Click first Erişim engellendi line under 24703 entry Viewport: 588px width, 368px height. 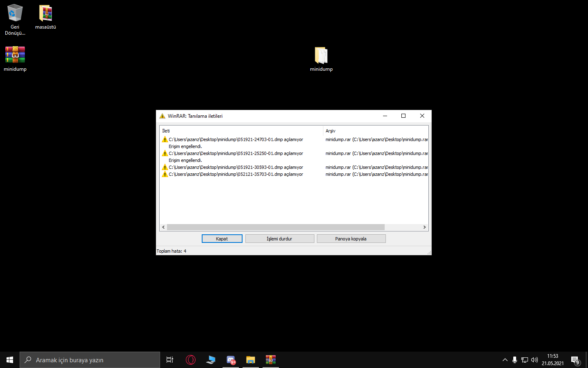point(185,146)
